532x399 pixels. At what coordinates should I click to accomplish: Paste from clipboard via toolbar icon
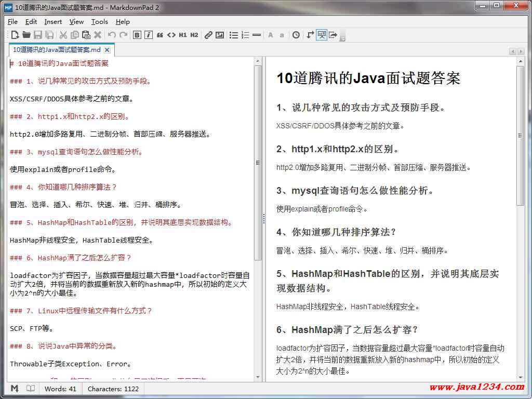pyautogui.click(x=86, y=35)
